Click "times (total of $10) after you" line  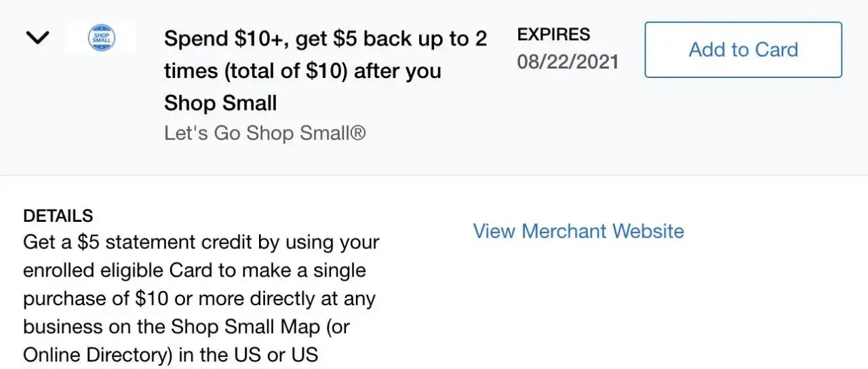(x=302, y=71)
